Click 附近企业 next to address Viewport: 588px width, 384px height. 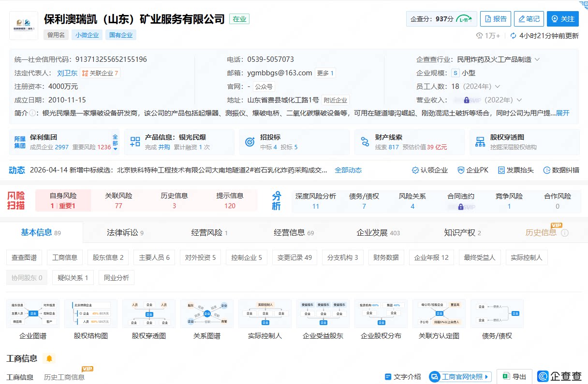[x=336, y=100]
